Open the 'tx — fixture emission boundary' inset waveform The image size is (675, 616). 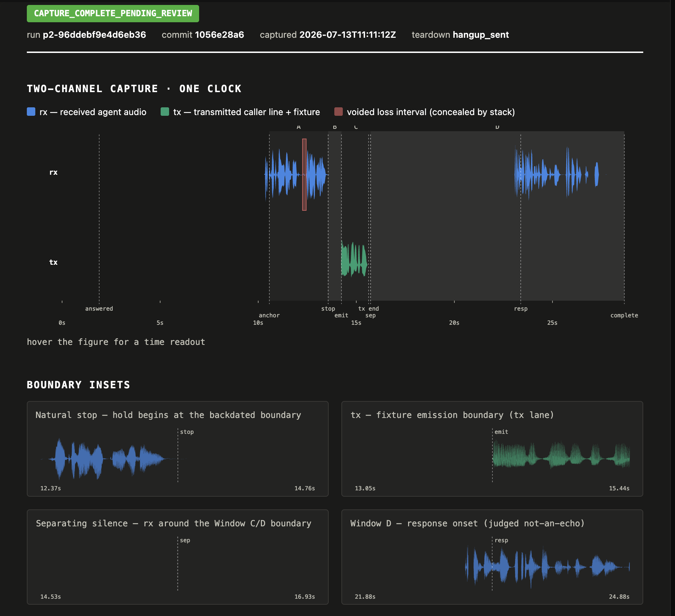(561, 455)
